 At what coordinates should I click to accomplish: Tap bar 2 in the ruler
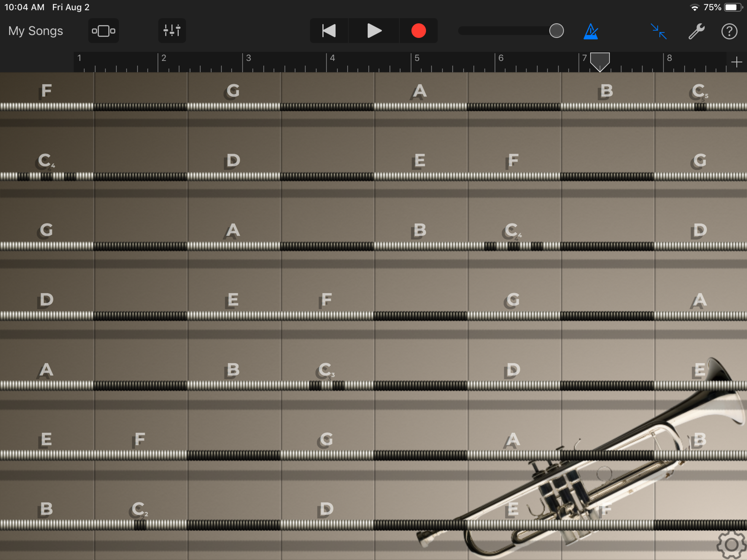164,58
